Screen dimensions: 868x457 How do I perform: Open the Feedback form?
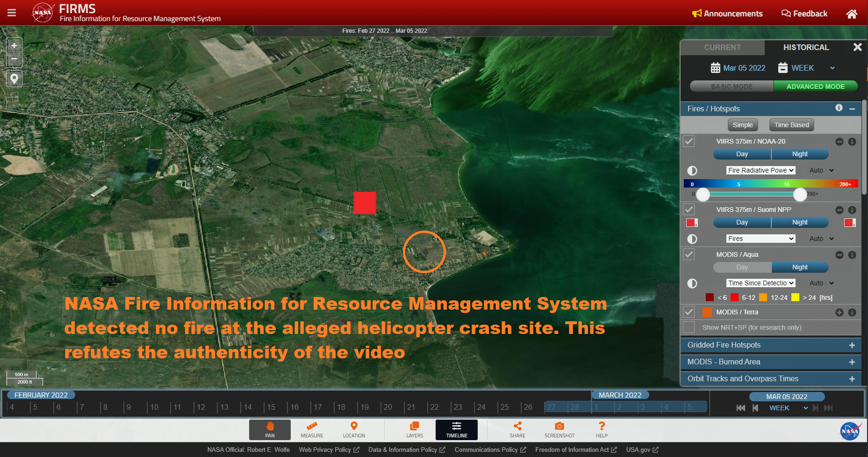coord(804,14)
